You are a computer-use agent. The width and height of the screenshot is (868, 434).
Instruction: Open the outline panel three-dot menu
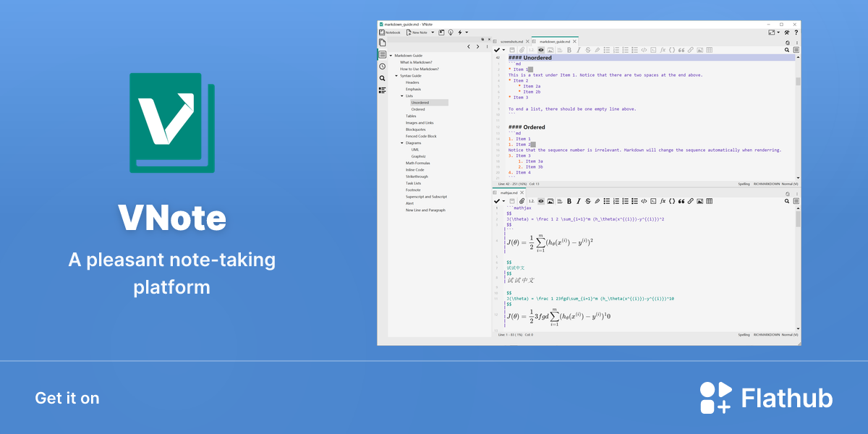(487, 46)
